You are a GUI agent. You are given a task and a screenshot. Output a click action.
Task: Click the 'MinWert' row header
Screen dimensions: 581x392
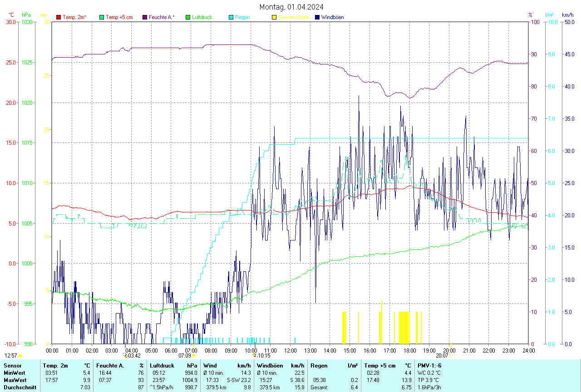[14, 373]
